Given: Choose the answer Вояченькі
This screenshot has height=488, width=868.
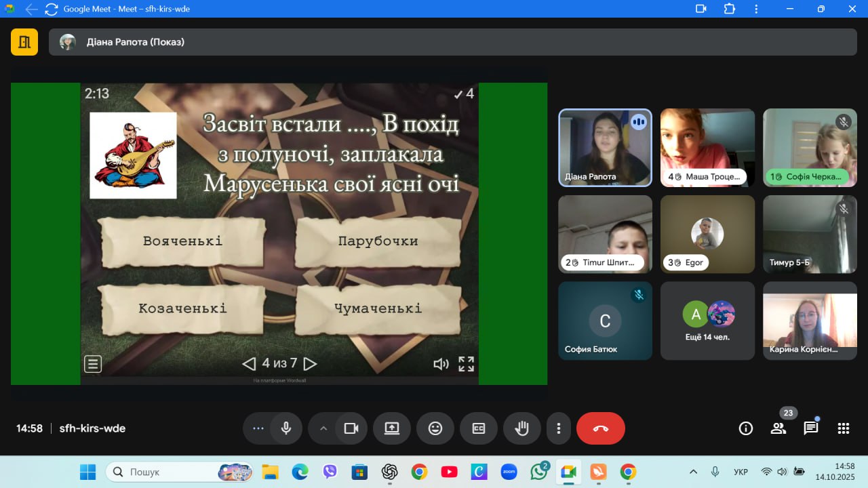Looking at the screenshot, I should (x=182, y=241).
